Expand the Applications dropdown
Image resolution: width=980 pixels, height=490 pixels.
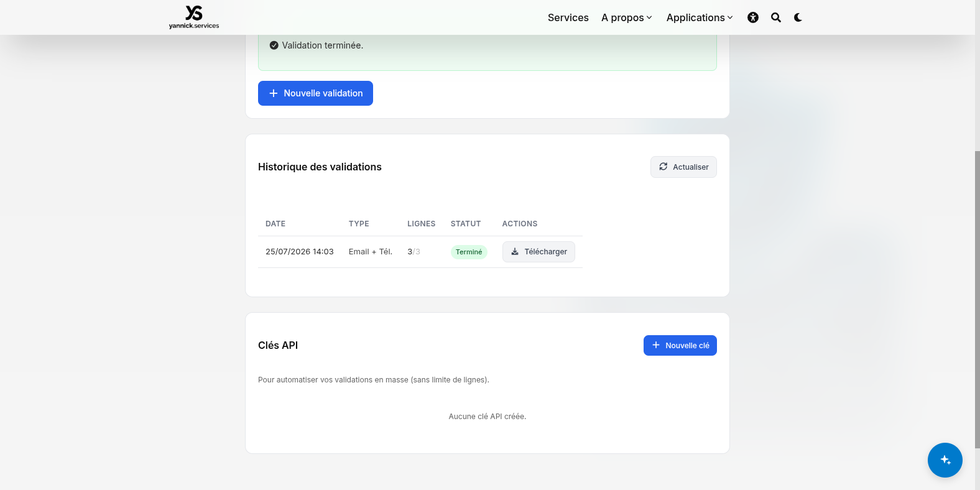[700, 17]
